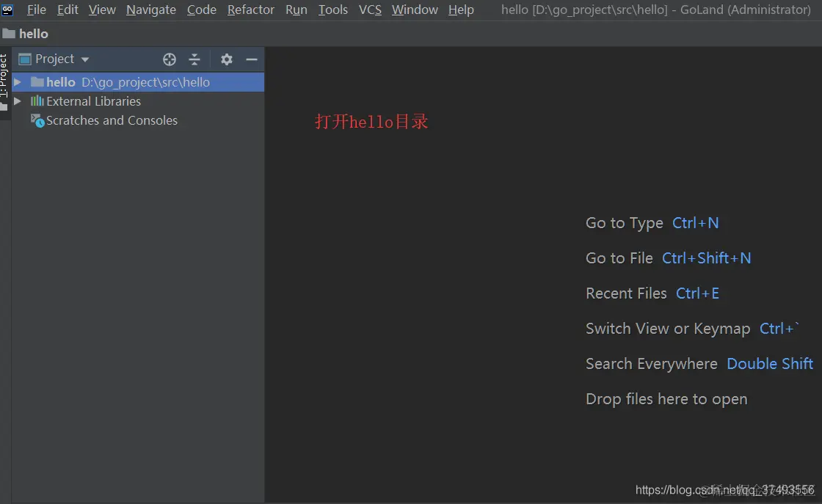Screen dimensions: 822x504
Task: Open the Navigate menu
Action: click(150, 10)
